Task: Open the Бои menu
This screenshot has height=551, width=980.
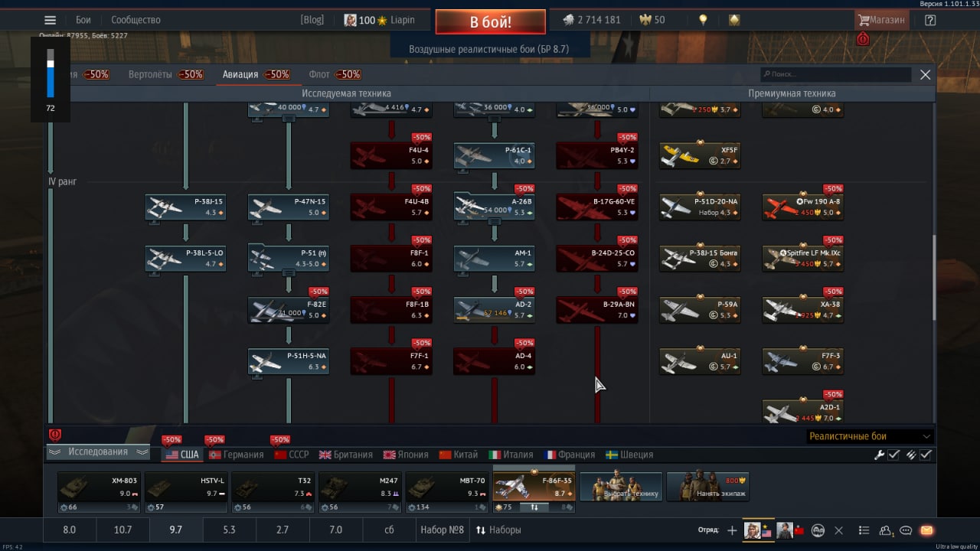Action: pos(83,20)
